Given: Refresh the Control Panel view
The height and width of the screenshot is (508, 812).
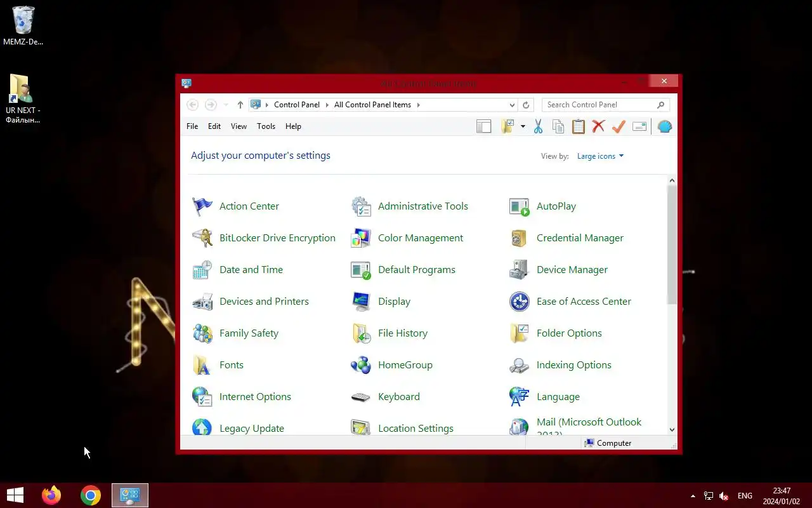Looking at the screenshot, I should (x=526, y=105).
